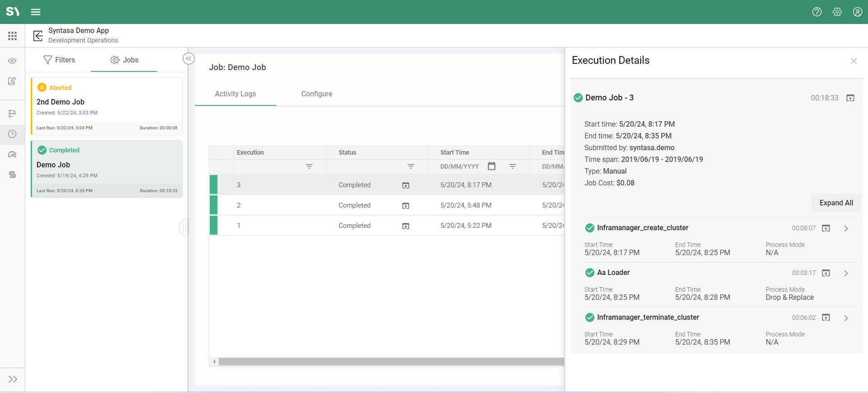This screenshot has height=393, width=868.
Task: Click the Expand All button
Action: click(836, 203)
